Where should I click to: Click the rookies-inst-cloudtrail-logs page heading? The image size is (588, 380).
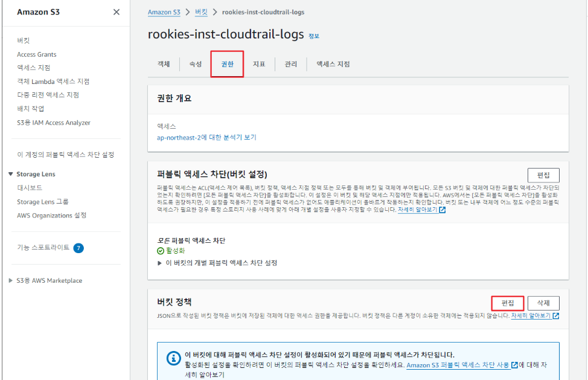[226, 34]
